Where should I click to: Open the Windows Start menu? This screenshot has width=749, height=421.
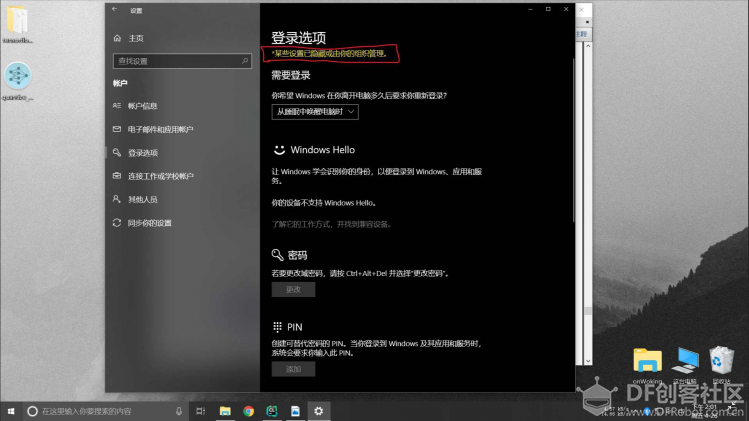tap(11, 411)
